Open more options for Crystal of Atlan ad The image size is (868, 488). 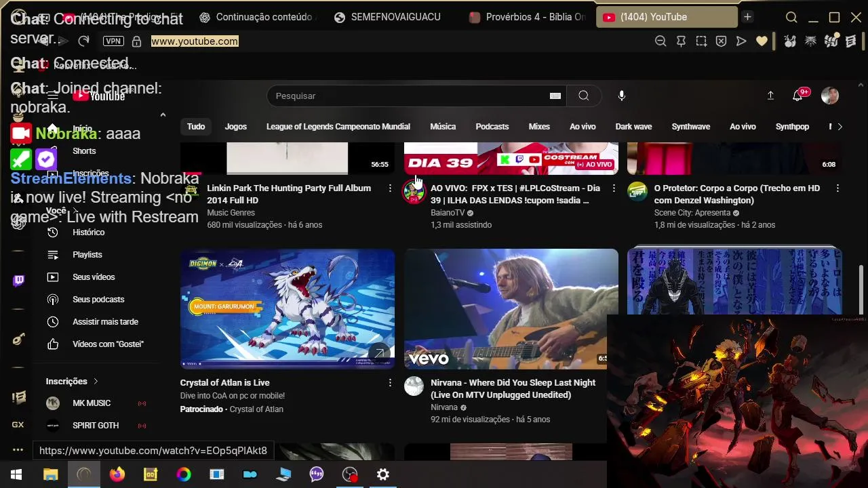[390, 383]
